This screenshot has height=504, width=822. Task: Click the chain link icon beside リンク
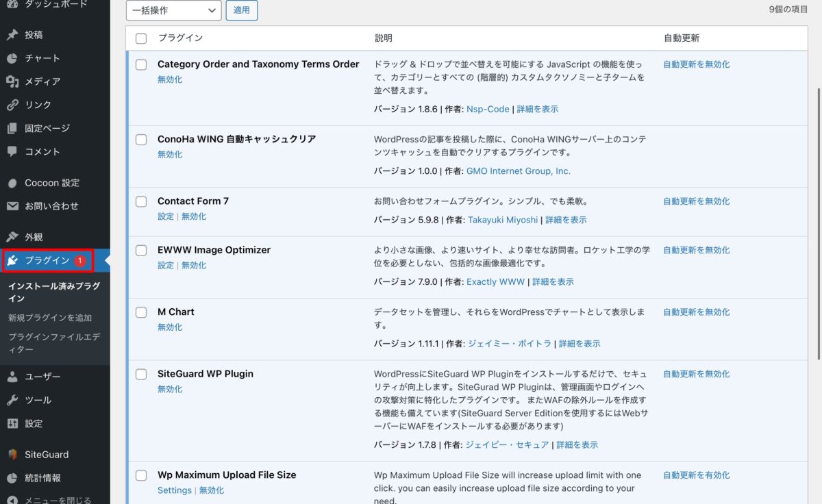coord(12,105)
